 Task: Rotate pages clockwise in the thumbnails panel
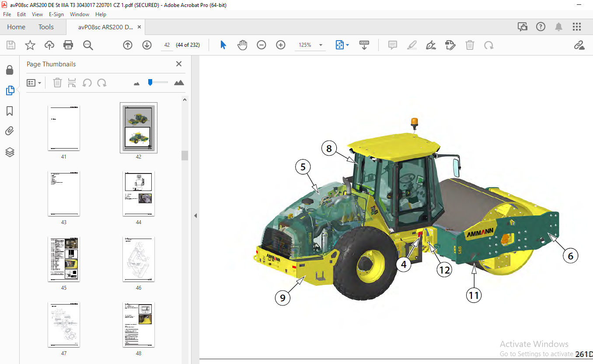click(102, 83)
